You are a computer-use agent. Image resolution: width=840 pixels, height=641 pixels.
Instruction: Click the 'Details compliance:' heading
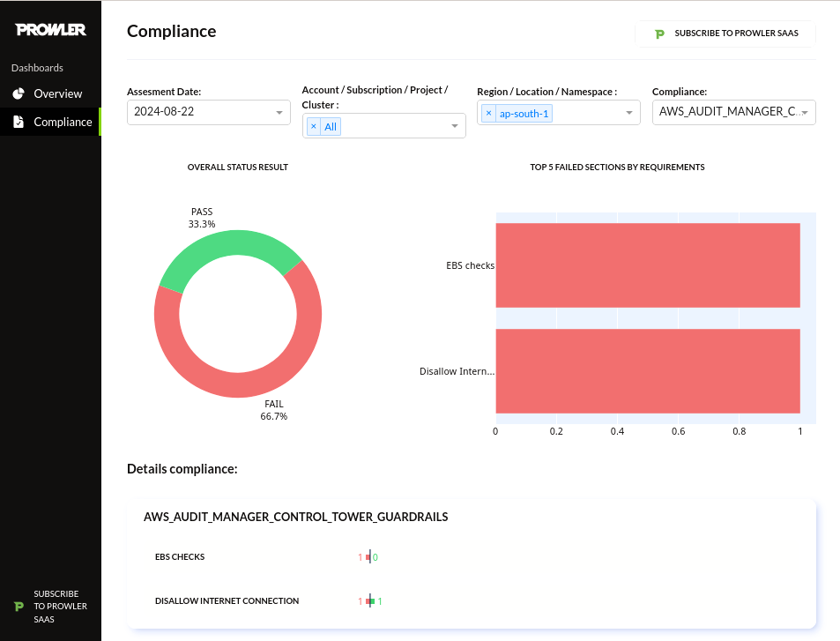(182, 469)
